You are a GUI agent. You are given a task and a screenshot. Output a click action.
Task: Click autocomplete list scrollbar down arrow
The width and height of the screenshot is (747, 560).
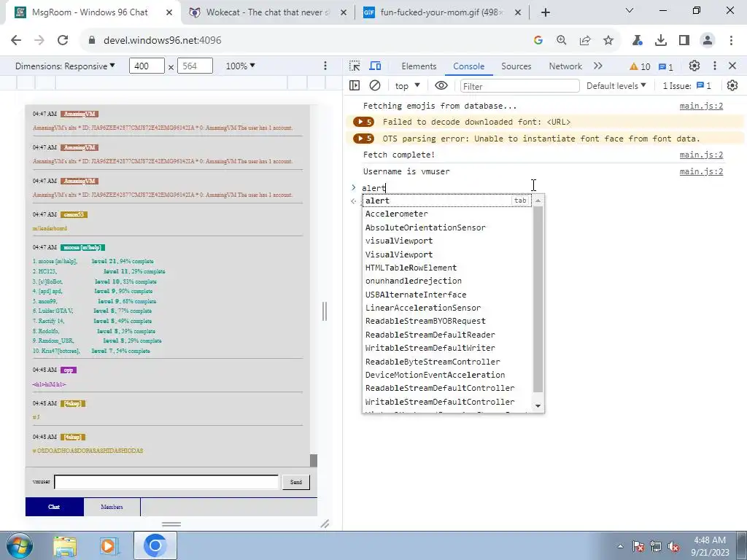[538, 405]
